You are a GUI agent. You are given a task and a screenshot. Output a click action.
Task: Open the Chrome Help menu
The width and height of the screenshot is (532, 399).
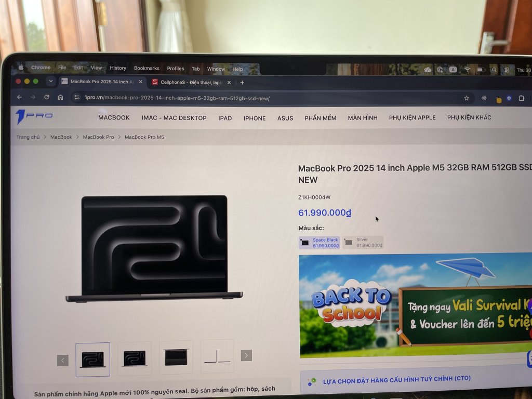(x=237, y=69)
